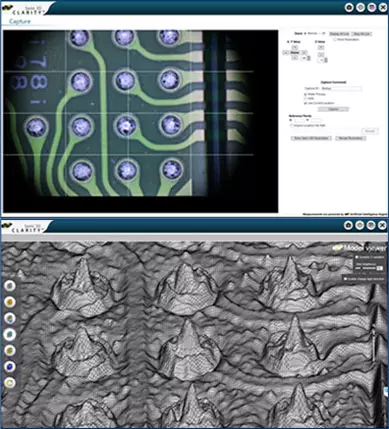Select the multicolor height-map icon in viewer sidebar
389x429 pixels.
(10, 318)
